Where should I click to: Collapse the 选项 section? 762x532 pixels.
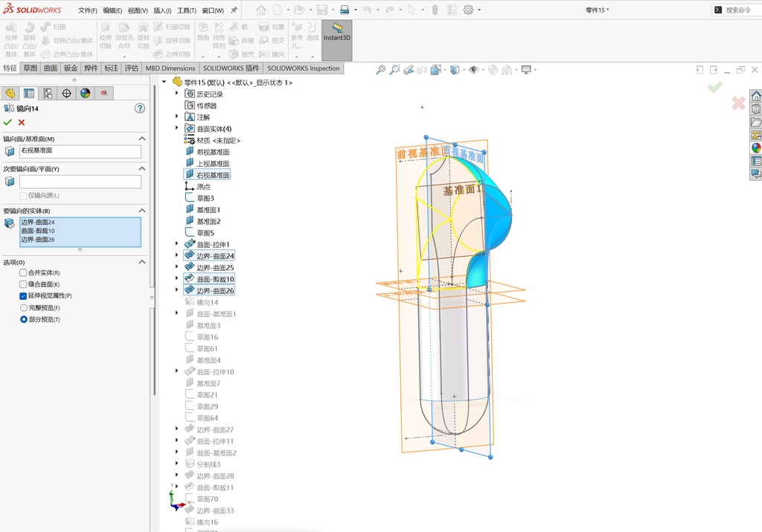[x=142, y=262]
